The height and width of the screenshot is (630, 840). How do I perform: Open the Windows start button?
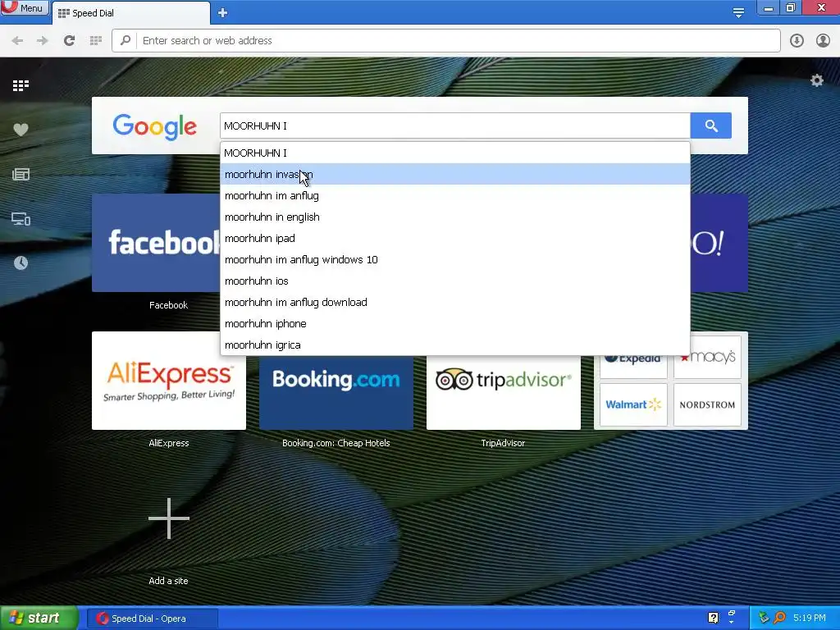coord(39,619)
